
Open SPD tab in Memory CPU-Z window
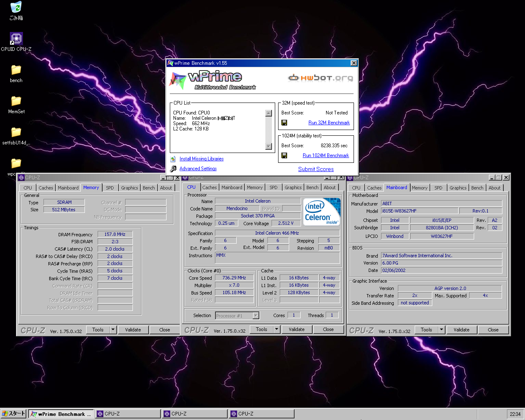[x=110, y=188]
